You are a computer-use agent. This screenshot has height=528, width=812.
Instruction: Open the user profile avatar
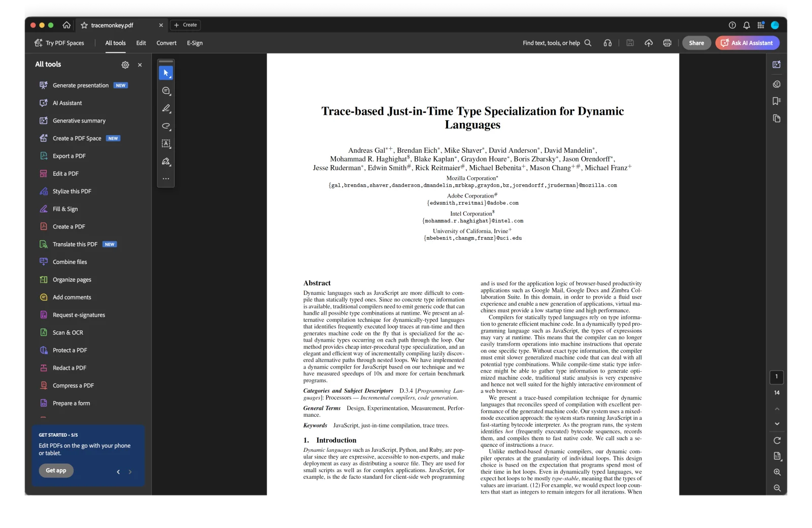pos(775,25)
